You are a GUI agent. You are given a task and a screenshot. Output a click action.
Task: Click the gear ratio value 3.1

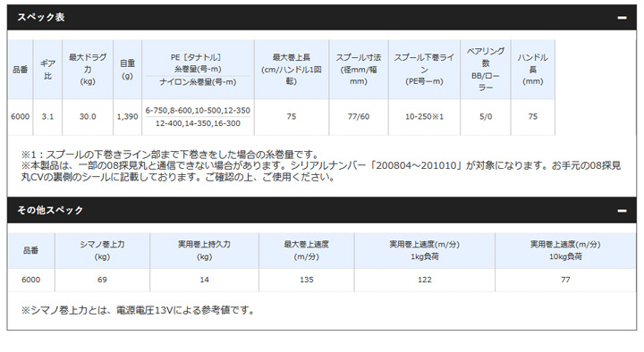point(47,117)
